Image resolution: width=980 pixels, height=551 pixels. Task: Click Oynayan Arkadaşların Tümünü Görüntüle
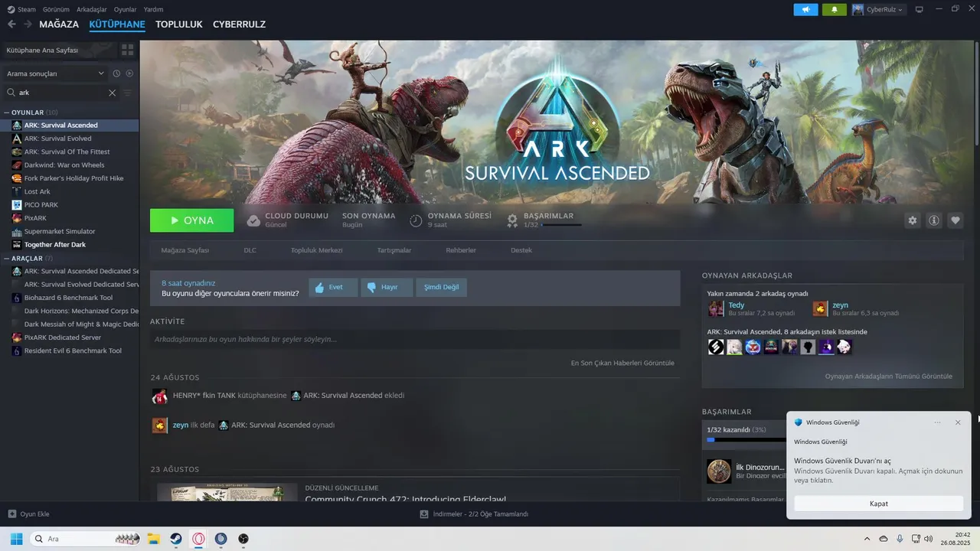pos(888,377)
